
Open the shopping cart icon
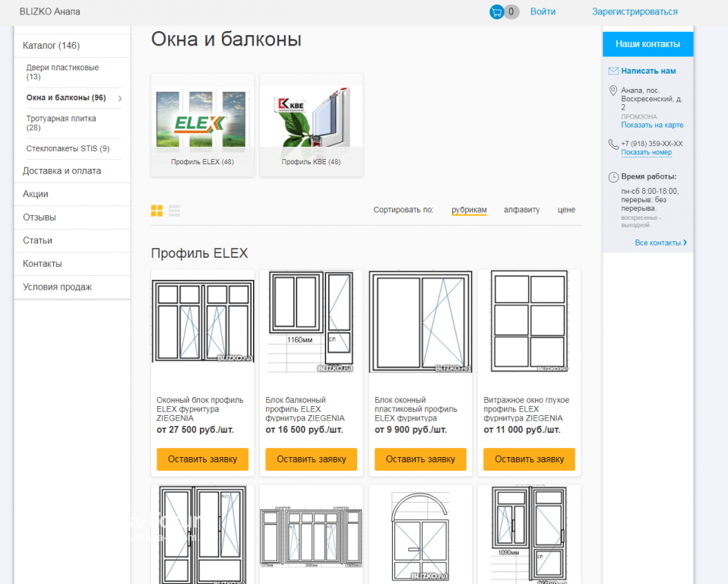click(x=496, y=11)
